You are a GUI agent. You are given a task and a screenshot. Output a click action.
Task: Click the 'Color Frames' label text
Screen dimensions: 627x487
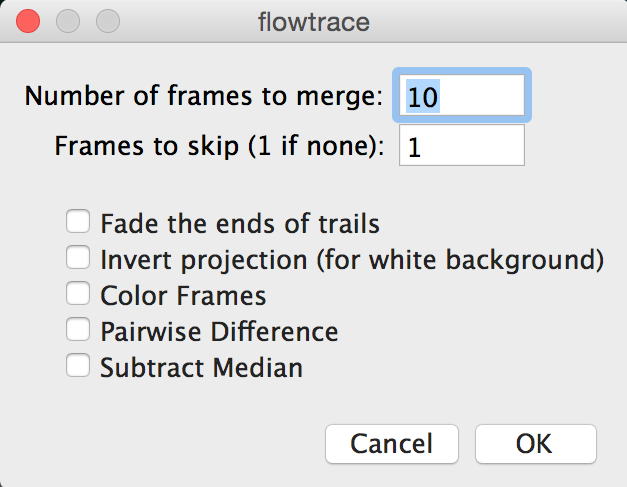[x=183, y=295]
